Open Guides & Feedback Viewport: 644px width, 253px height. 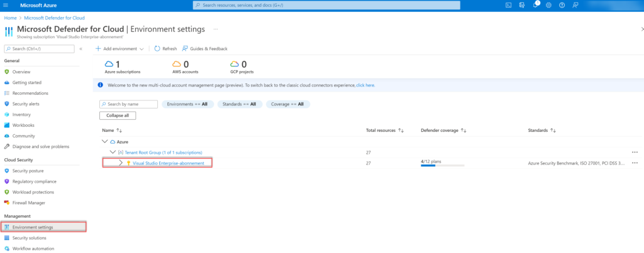click(204, 48)
